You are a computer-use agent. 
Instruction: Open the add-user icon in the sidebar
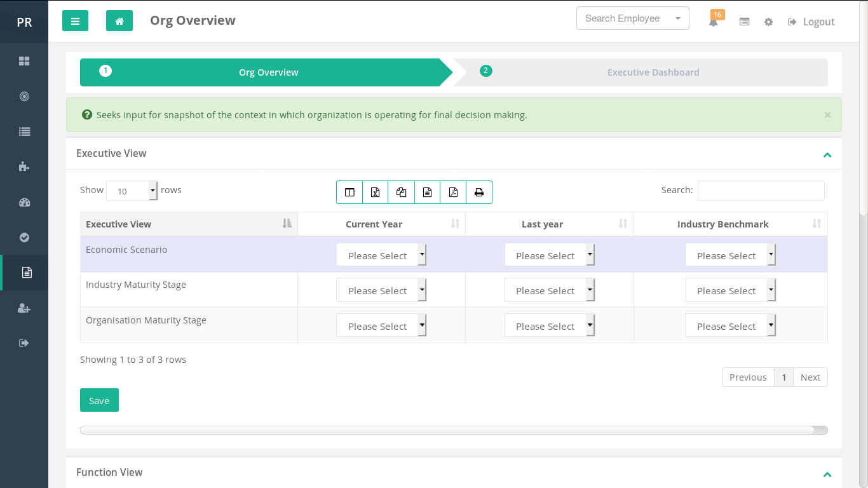[24, 308]
